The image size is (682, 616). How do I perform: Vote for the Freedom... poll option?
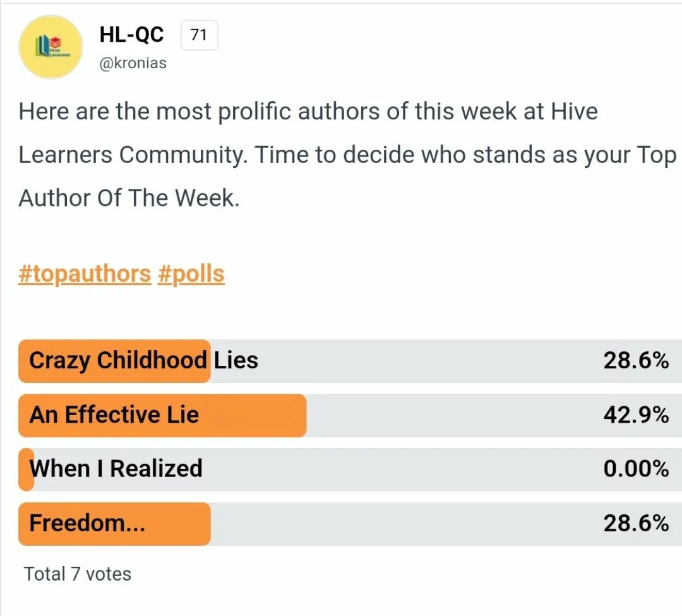[x=350, y=524]
